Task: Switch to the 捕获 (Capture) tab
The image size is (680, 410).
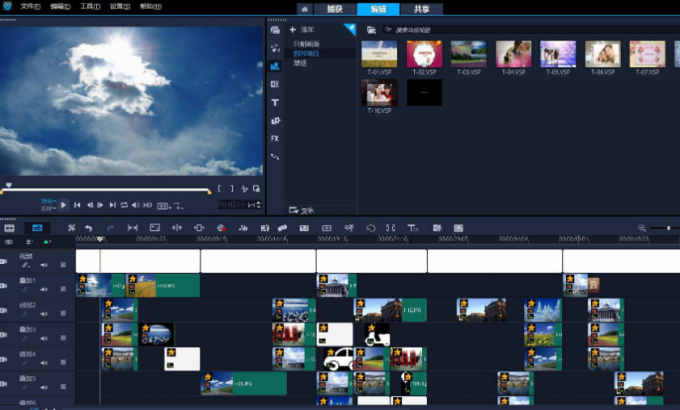Action: pyautogui.click(x=335, y=9)
